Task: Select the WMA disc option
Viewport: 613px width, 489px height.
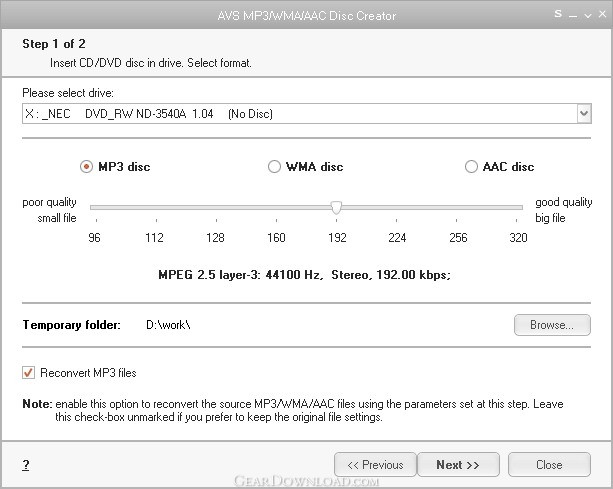Action: pos(274,167)
